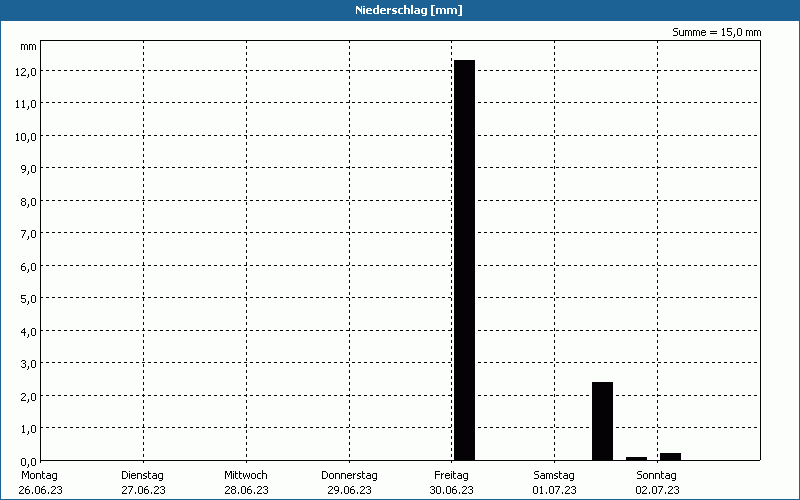Viewport: 800px width, 500px height.
Task: Click the 6,0 y-axis value
Action: (x=28, y=267)
